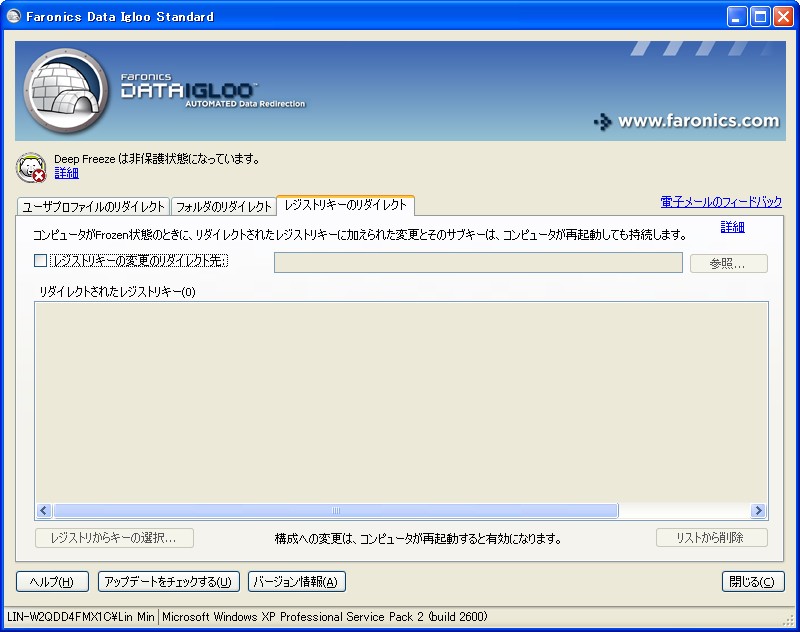Click the horizontal scrollbar thumb
The height and width of the screenshot is (632, 800).
(x=336, y=510)
